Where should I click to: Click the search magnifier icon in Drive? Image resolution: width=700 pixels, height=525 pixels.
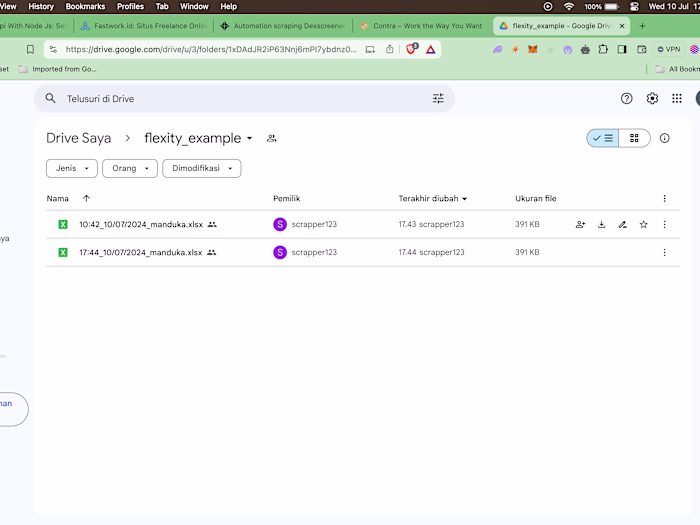(x=50, y=98)
